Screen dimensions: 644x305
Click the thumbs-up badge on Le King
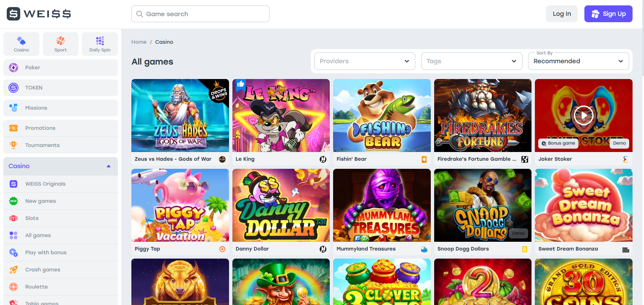pos(240,84)
